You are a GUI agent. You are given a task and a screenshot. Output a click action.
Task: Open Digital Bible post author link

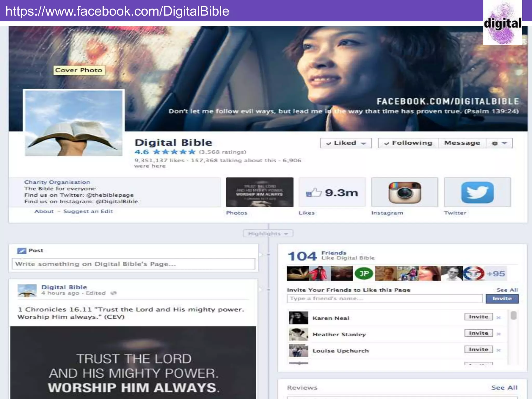tap(64, 287)
